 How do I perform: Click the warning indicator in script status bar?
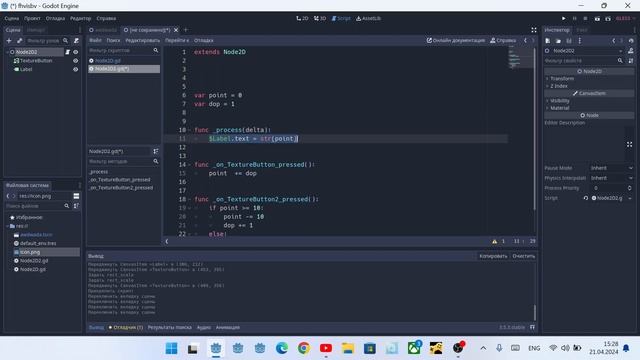coord(495,241)
